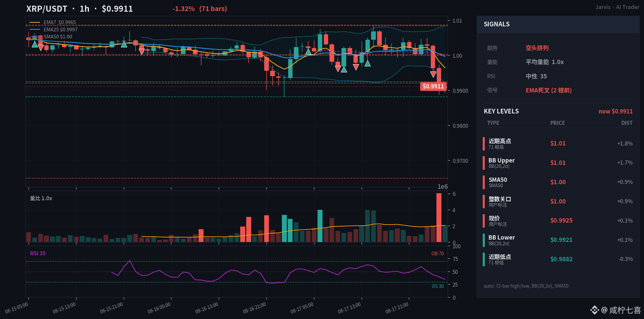This screenshot has width=644, height=319.
Task: Click the tallest red volume bar
Action: click(x=439, y=218)
